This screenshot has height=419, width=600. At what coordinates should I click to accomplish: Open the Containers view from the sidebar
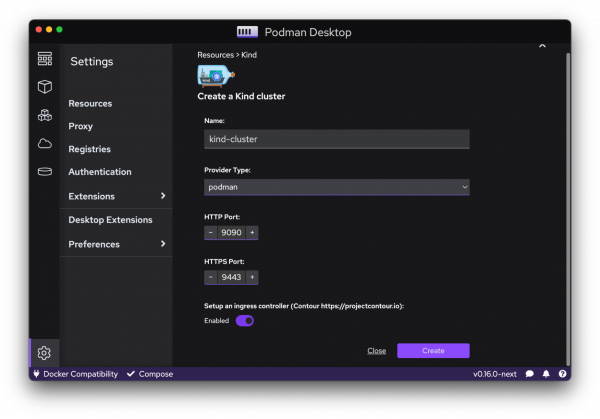click(44, 87)
